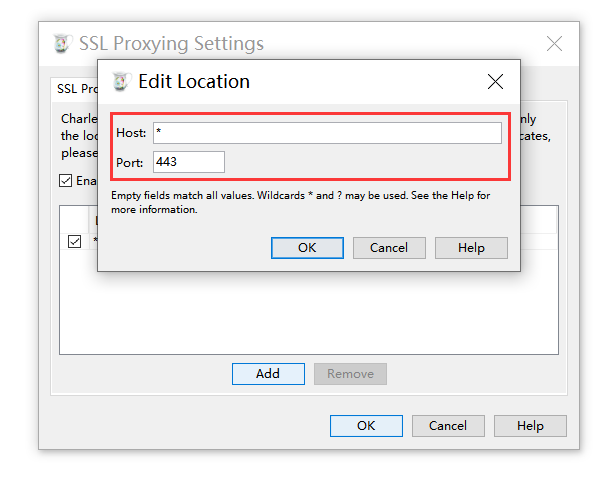Click OK in SSL Proxying Settings window
The image size is (603, 484).
[366, 426]
